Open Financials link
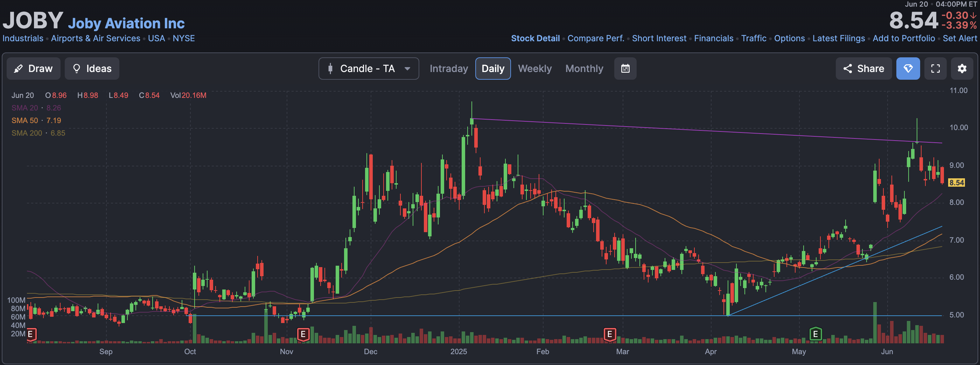Screen dimensions: 980x365 713,38
